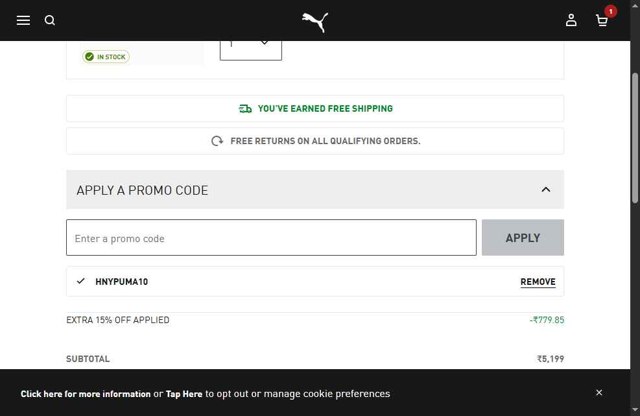Click the cart item count badge
This screenshot has height=416, width=640.
coord(610,11)
